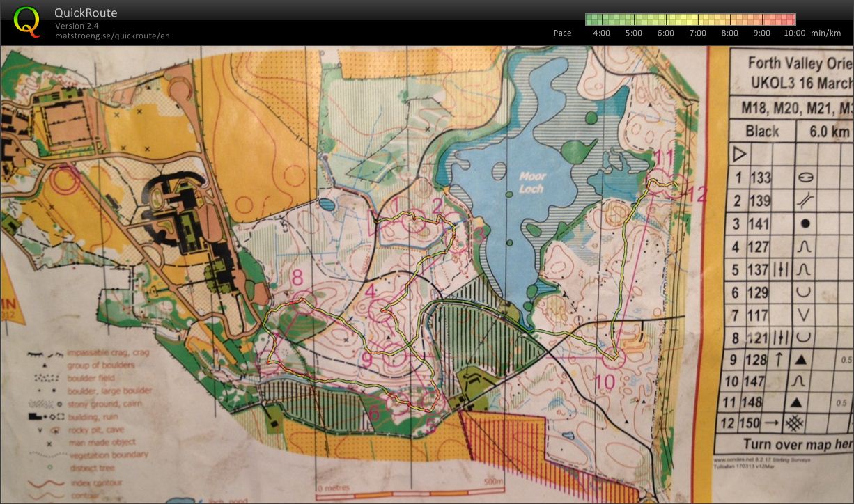Click control number 4 on the map
The width and height of the screenshot is (854, 504).
coord(371,291)
